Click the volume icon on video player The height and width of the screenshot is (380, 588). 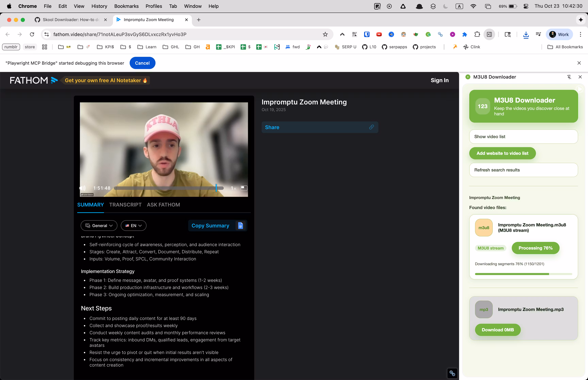click(x=83, y=188)
